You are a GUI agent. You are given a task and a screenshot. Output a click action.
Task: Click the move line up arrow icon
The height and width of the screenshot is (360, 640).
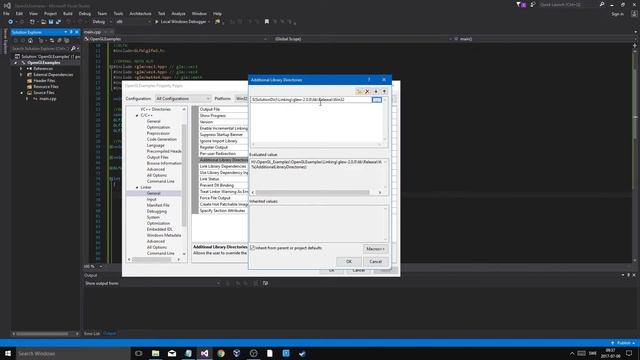tap(384, 91)
